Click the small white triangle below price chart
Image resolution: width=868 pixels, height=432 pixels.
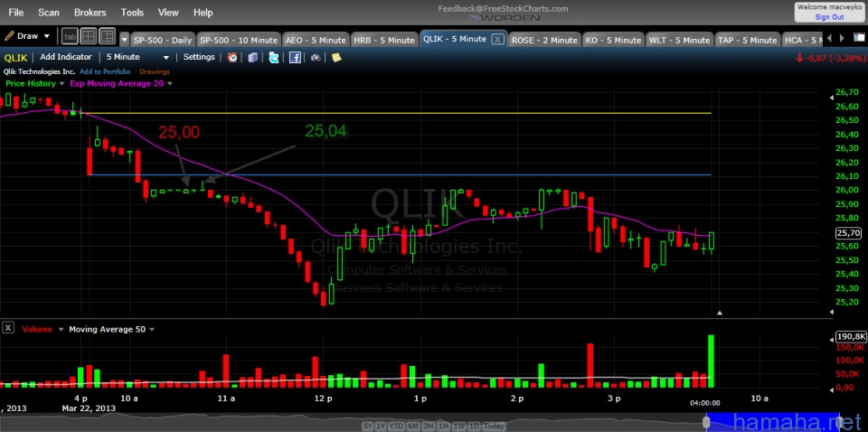(x=720, y=313)
